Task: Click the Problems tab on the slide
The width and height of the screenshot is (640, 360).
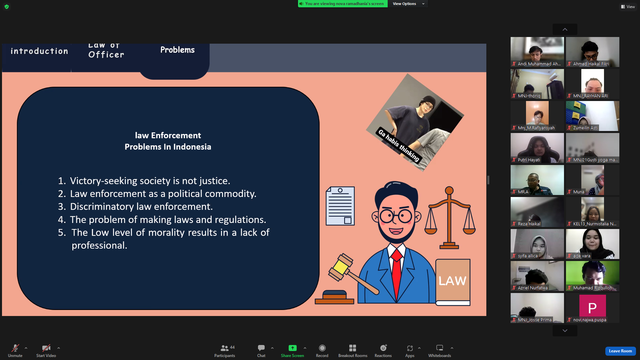Action: point(177,50)
